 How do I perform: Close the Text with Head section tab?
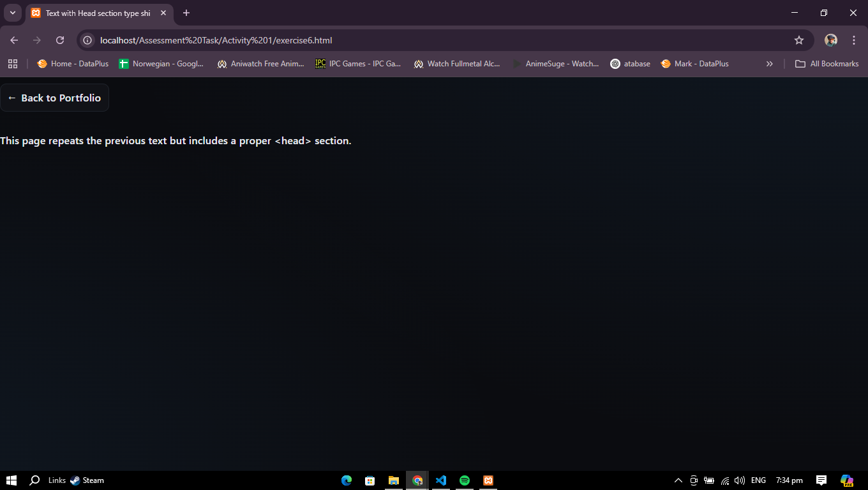pos(163,13)
